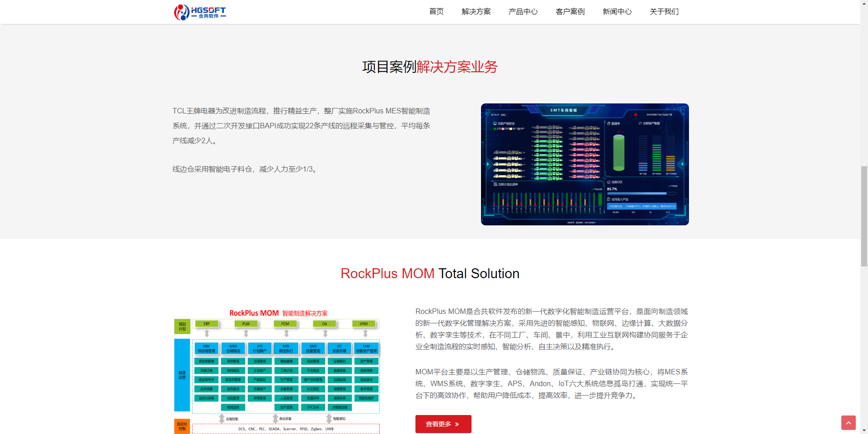868x434 pixels.
Task: Click the RockPlus MOM Total Solution heading
Action: point(429,274)
